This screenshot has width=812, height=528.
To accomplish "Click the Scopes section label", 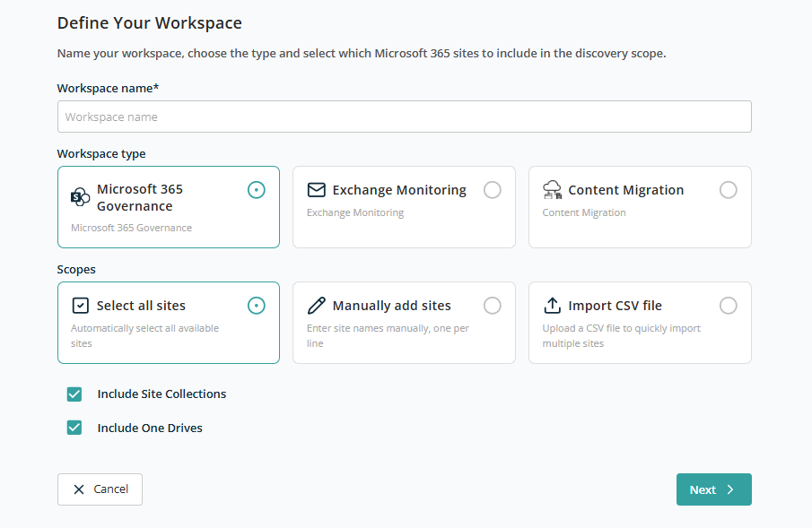I will [76, 269].
